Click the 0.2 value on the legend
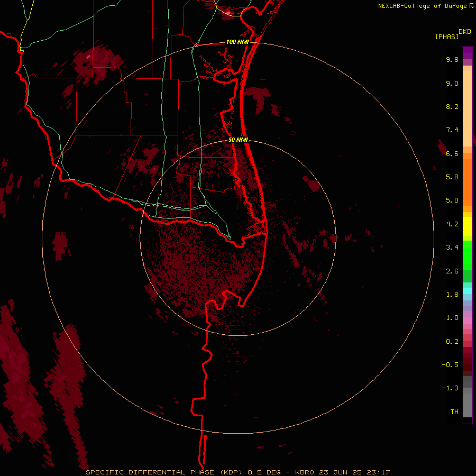The image size is (476, 476). click(452, 342)
